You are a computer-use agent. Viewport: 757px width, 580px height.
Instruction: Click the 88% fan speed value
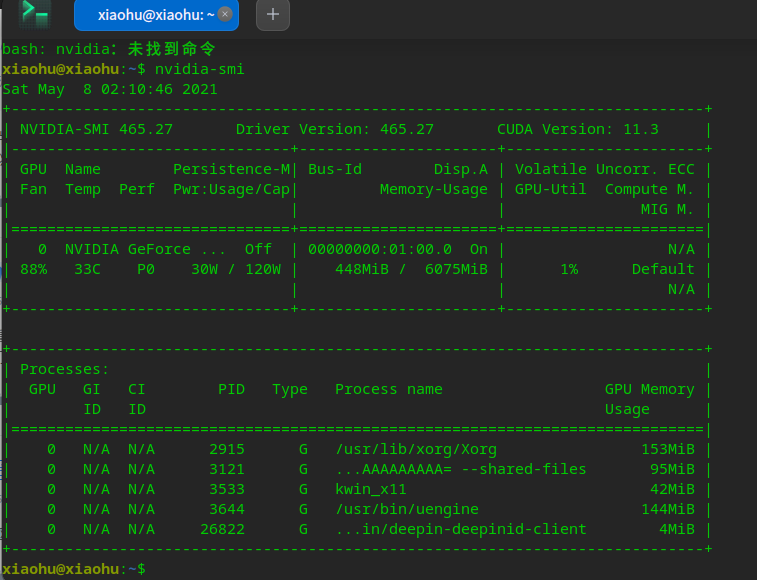(33, 269)
